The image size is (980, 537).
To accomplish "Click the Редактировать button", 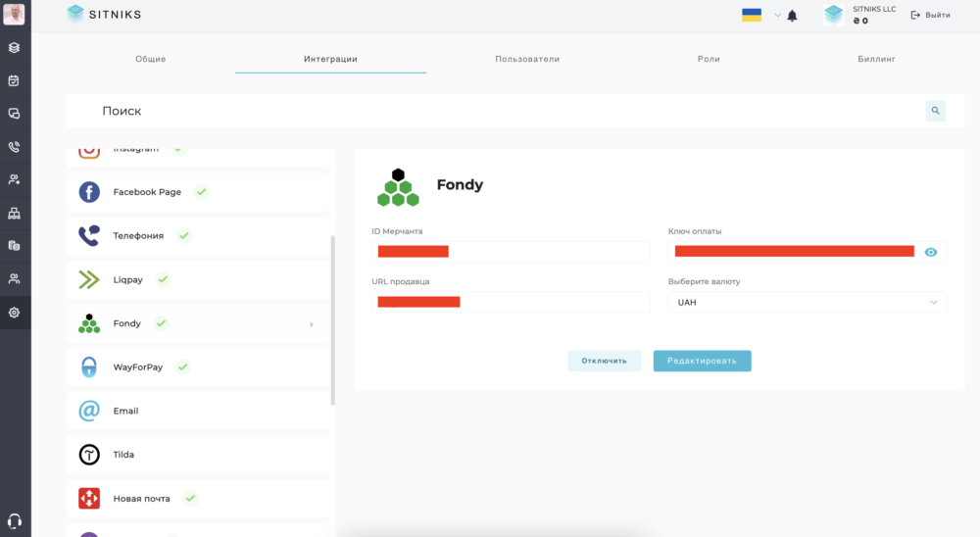I will (x=702, y=361).
